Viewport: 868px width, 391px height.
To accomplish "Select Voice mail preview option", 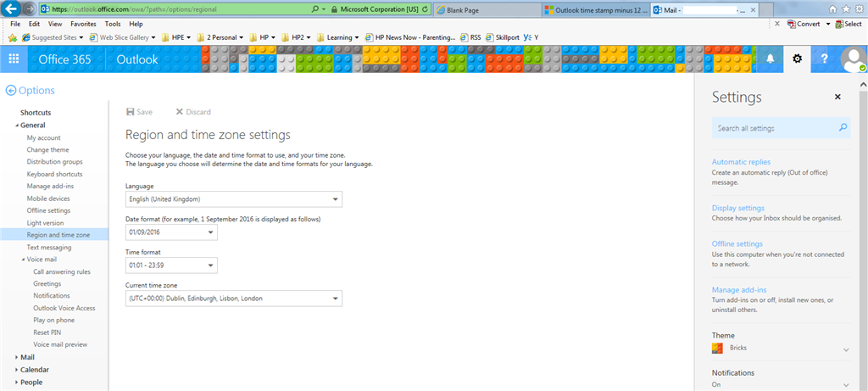I will pos(60,344).
